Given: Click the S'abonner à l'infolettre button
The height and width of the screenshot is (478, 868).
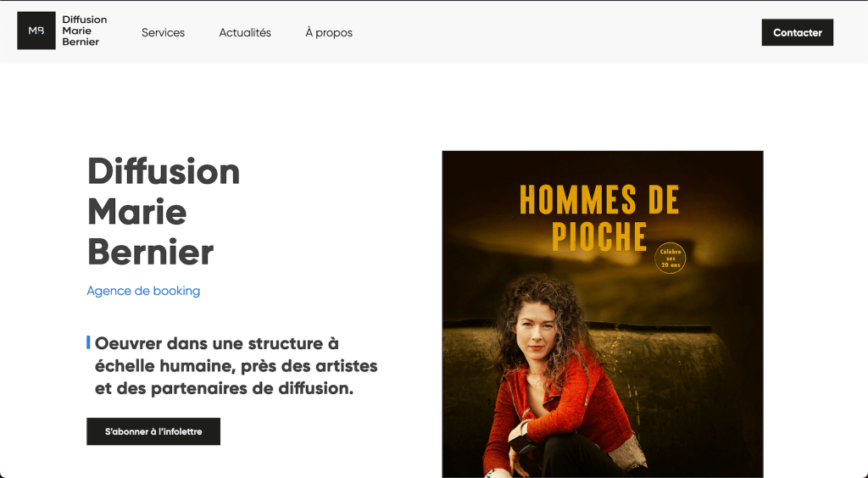Looking at the screenshot, I should click(153, 431).
